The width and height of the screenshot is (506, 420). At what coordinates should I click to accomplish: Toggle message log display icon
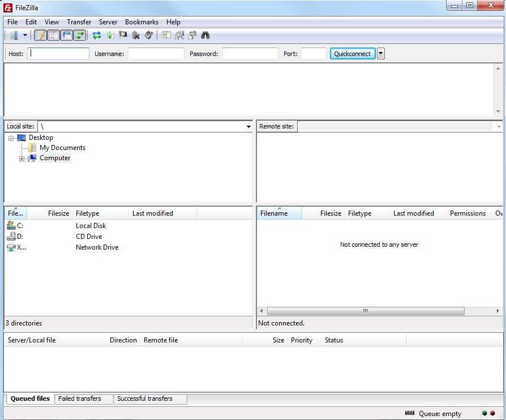click(x=41, y=35)
